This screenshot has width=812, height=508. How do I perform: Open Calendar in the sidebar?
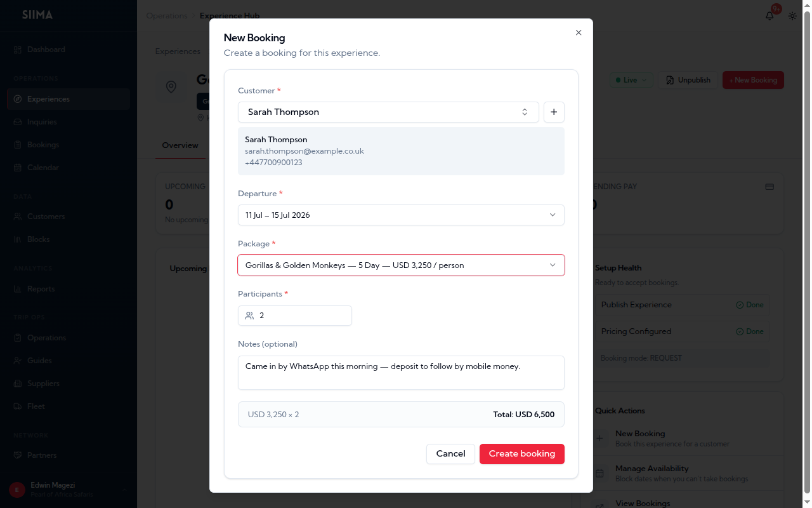(69, 168)
